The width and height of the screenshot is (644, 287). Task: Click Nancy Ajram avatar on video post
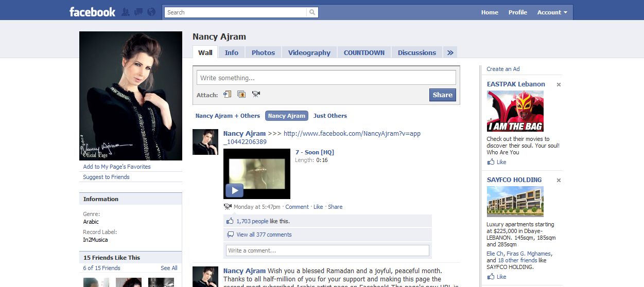tap(205, 142)
